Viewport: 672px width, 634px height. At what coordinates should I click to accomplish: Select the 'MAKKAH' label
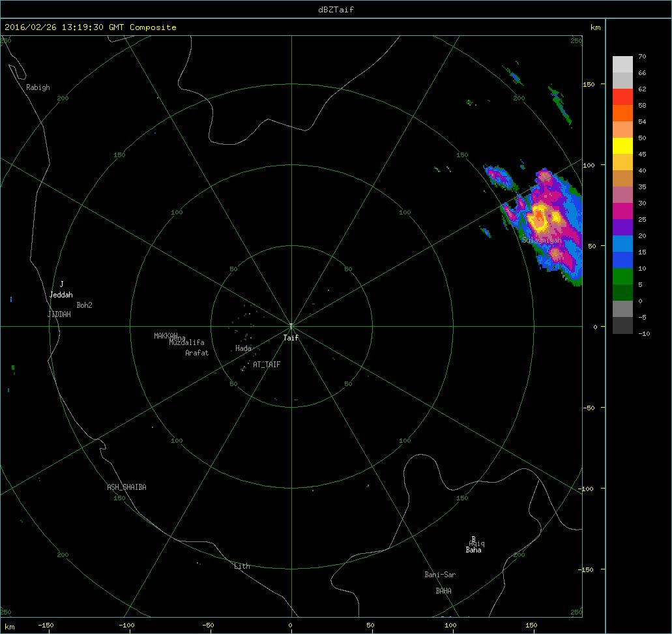coord(166,335)
